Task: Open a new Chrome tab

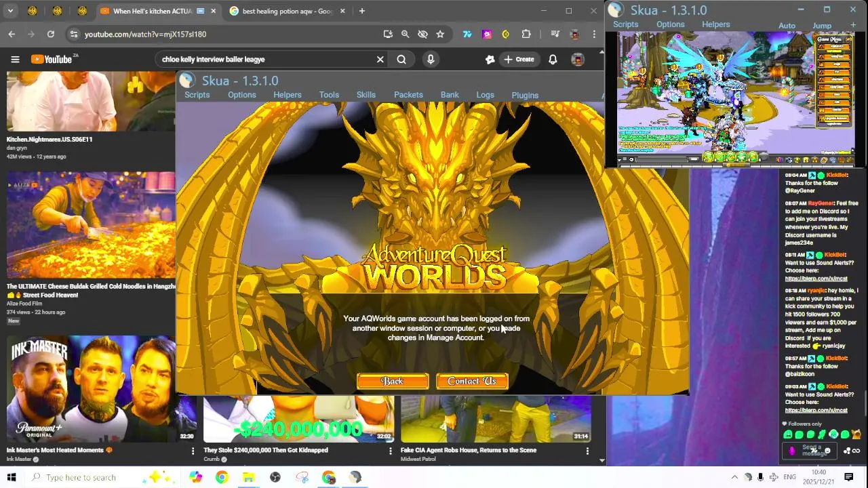Action: tap(362, 11)
